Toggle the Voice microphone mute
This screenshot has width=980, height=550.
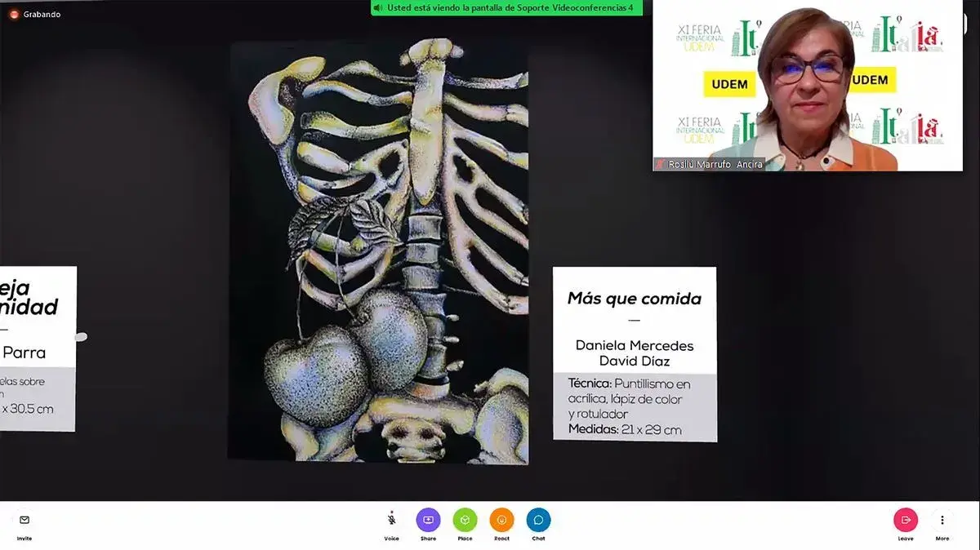click(392, 520)
